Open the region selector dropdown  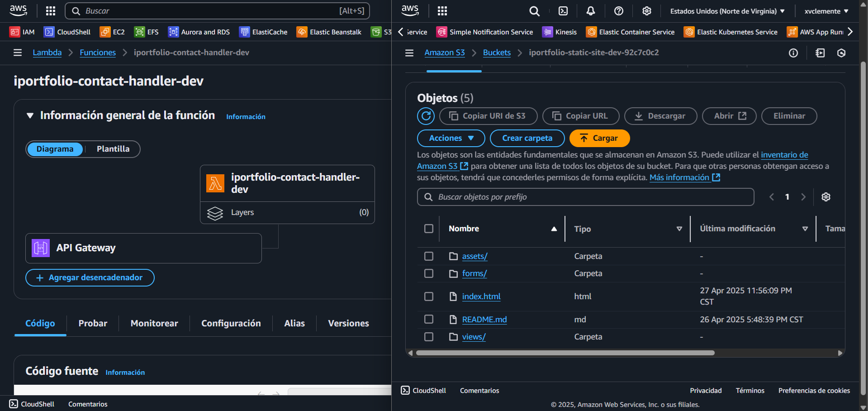[x=726, y=11]
